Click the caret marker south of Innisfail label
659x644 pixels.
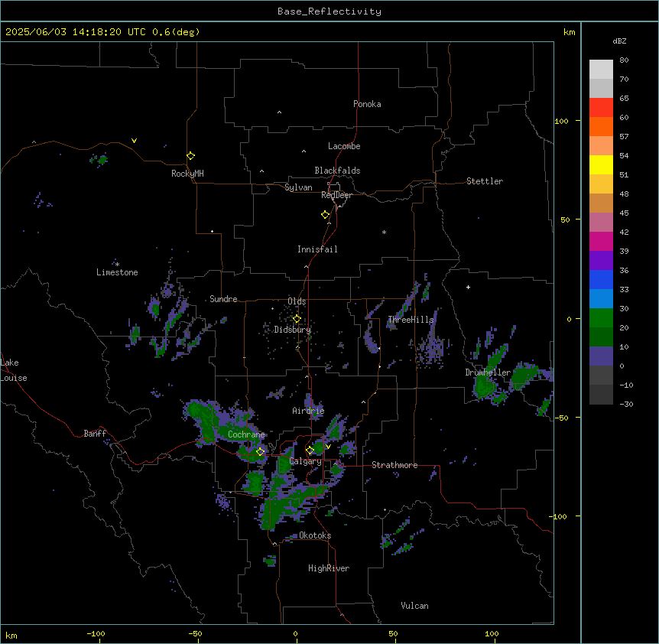pyautogui.click(x=306, y=266)
